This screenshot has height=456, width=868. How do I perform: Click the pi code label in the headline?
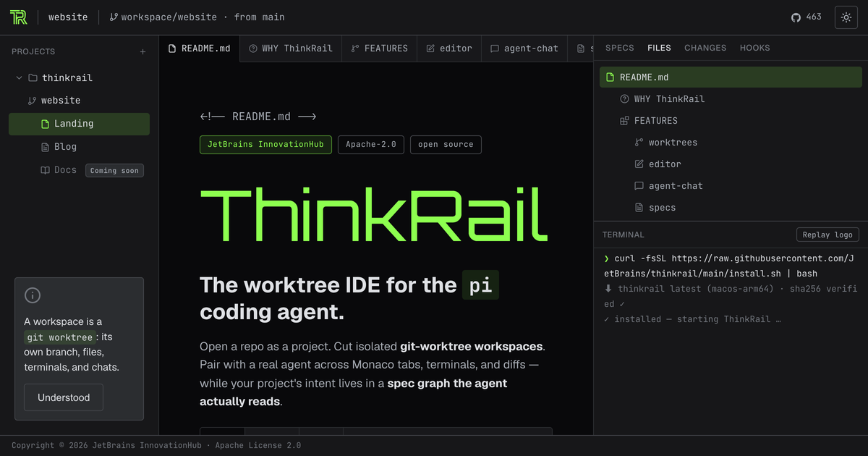pos(481,284)
